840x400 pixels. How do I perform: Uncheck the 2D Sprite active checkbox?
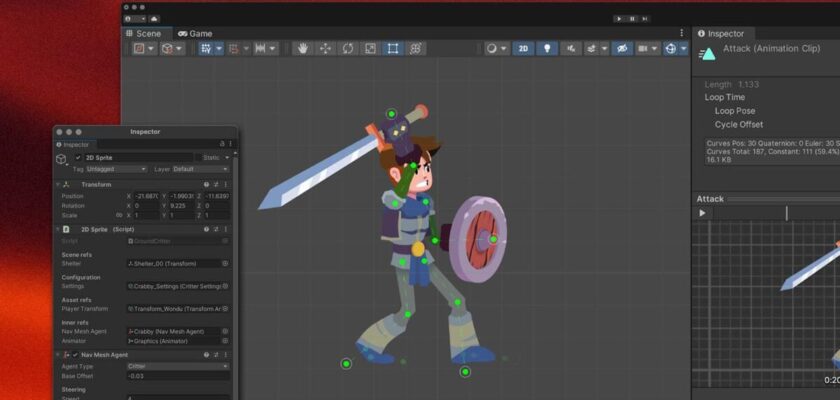78,158
